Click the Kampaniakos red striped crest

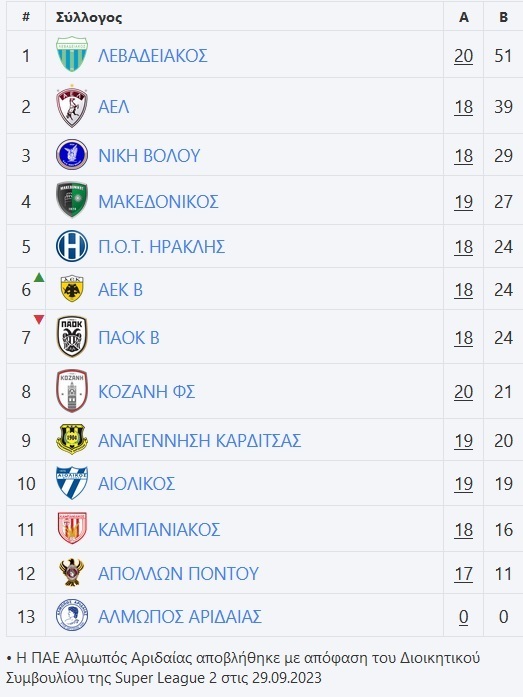(72, 529)
